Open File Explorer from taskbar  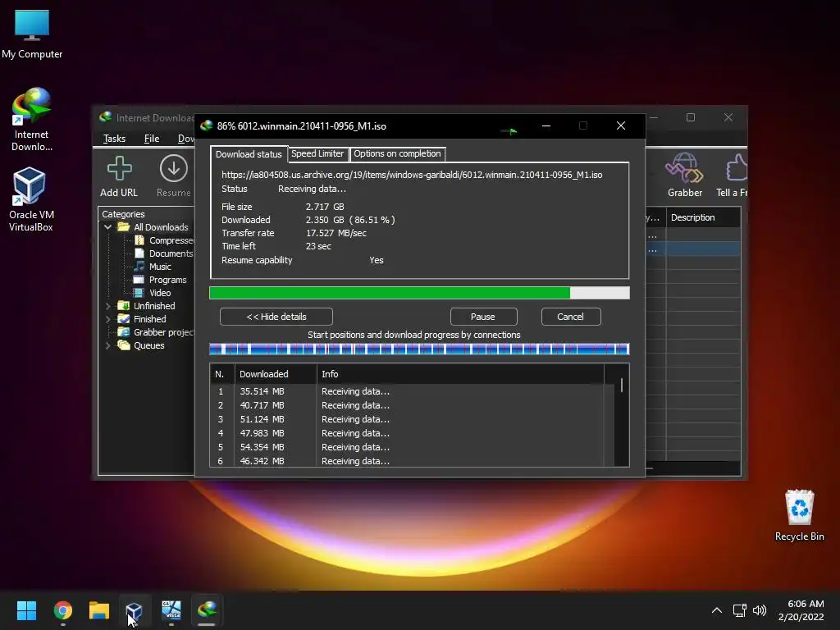coord(99,610)
